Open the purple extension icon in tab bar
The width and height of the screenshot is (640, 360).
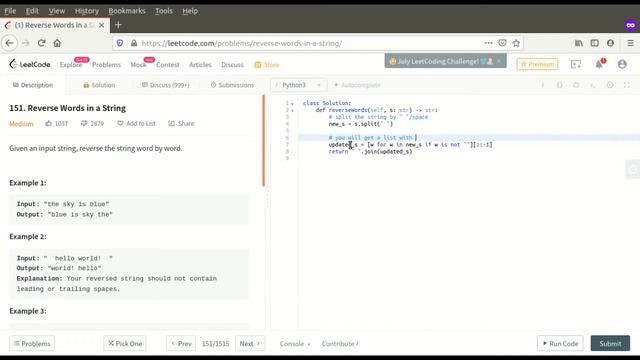click(x=630, y=25)
